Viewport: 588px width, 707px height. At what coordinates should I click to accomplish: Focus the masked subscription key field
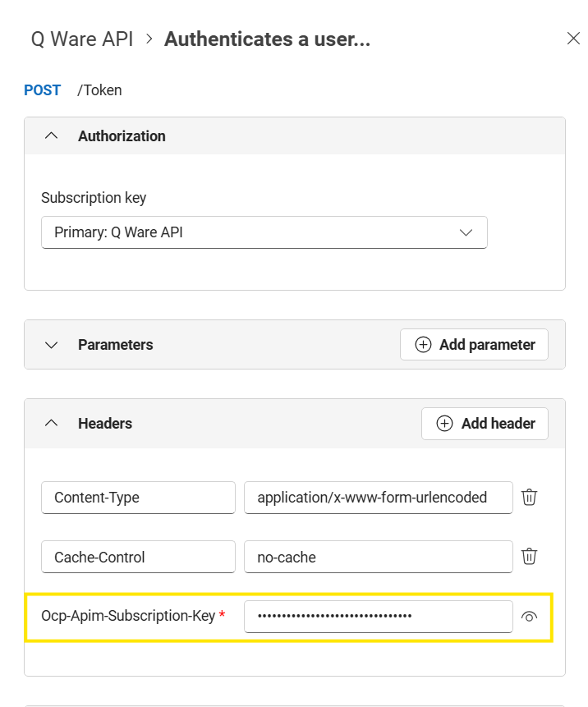point(378,617)
